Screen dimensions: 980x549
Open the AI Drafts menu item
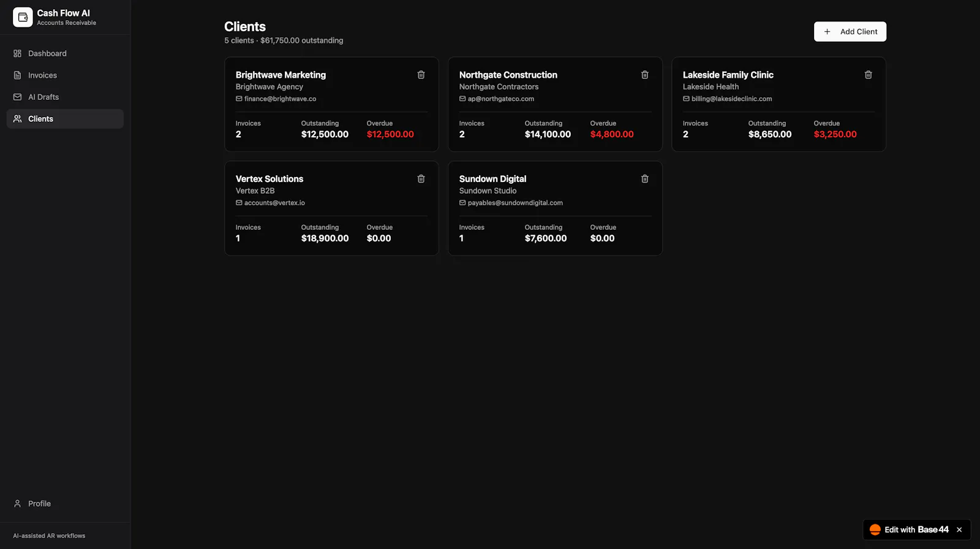tap(65, 97)
